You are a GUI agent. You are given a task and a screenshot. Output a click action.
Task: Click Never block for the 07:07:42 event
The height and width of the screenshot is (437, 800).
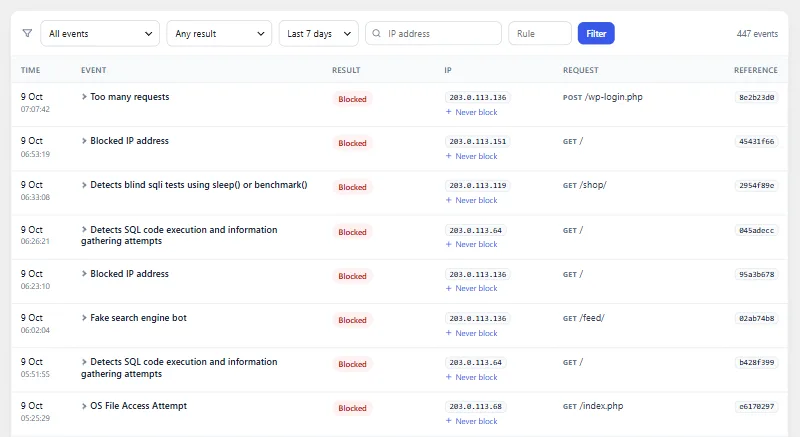click(x=471, y=112)
